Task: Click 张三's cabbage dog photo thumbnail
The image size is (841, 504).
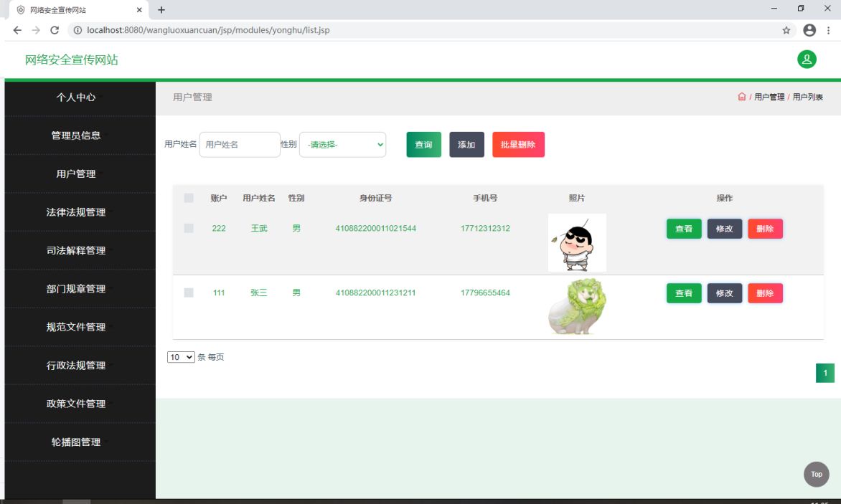Action: (x=577, y=307)
